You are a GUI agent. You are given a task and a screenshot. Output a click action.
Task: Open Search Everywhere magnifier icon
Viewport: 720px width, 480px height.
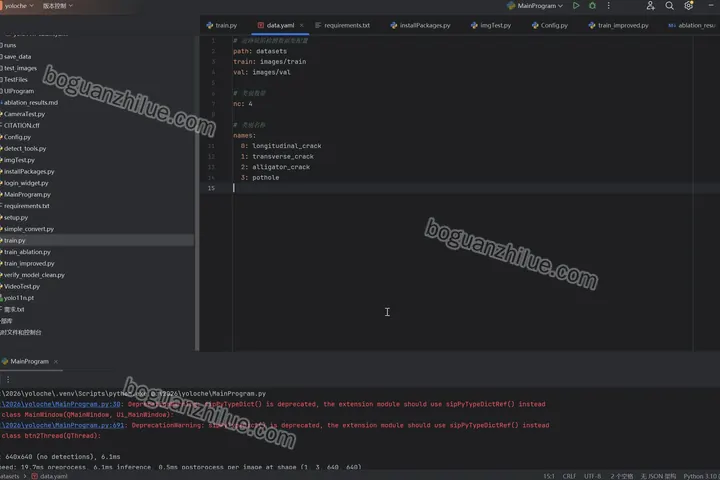pos(669,6)
